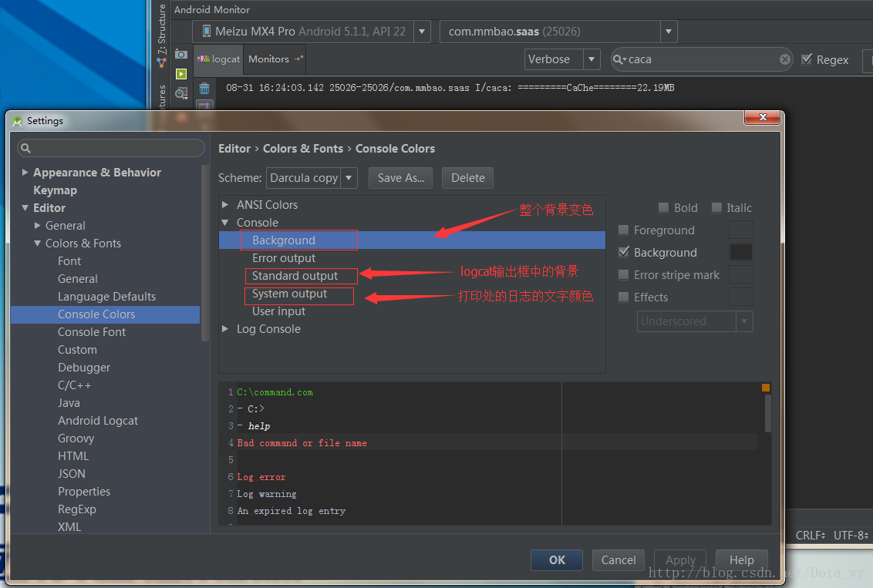Viewport: 873px width, 588px height.
Task: Clear logcat using the trash can icon
Action: pos(204,89)
